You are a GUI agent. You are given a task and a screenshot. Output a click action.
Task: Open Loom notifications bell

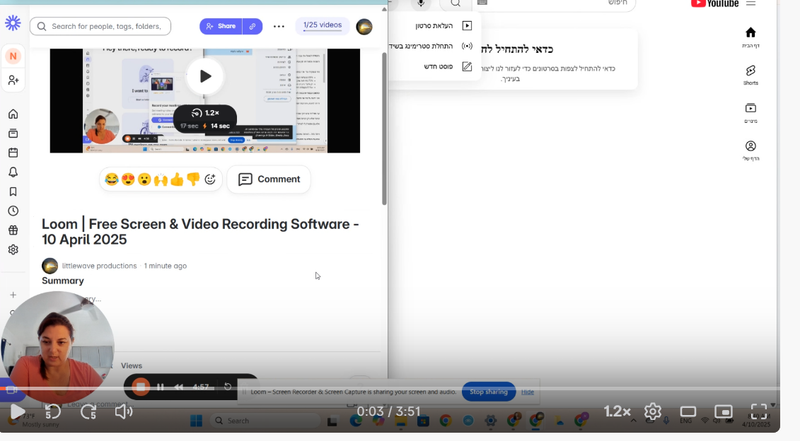13,172
